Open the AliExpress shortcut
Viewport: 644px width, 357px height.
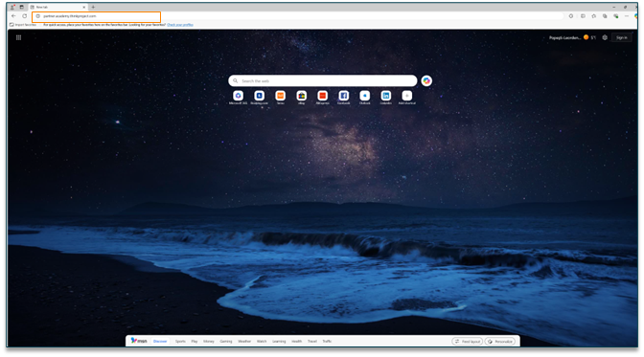322,98
